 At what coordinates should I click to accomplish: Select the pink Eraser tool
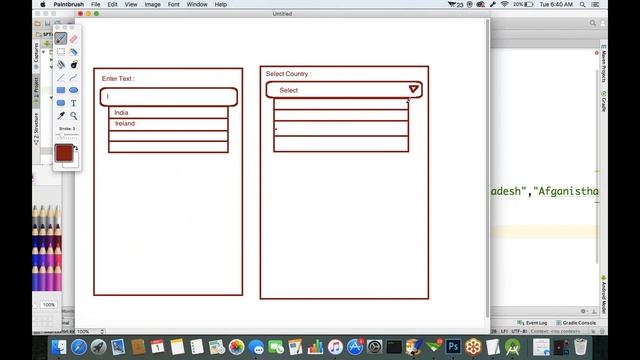pyautogui.click(x=73, y=39)
